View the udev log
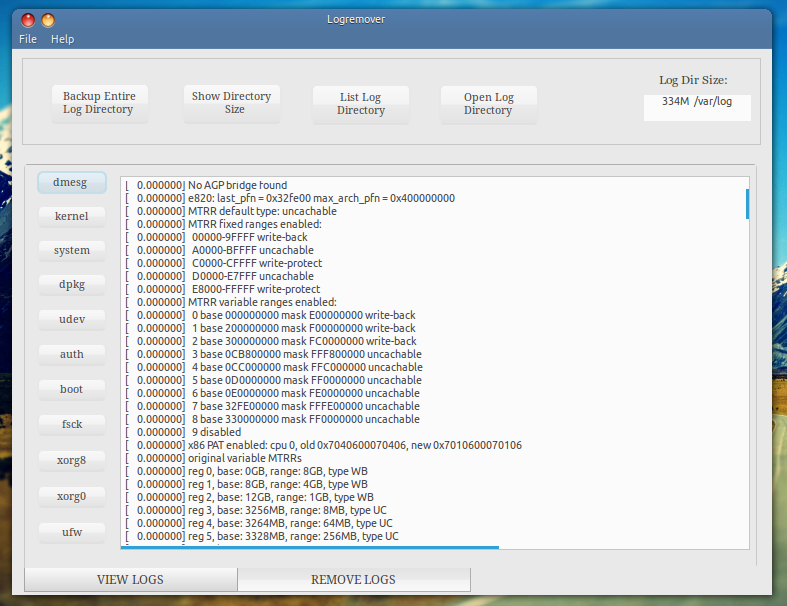Viewport: 787px width, 606px height. point(72,319)
